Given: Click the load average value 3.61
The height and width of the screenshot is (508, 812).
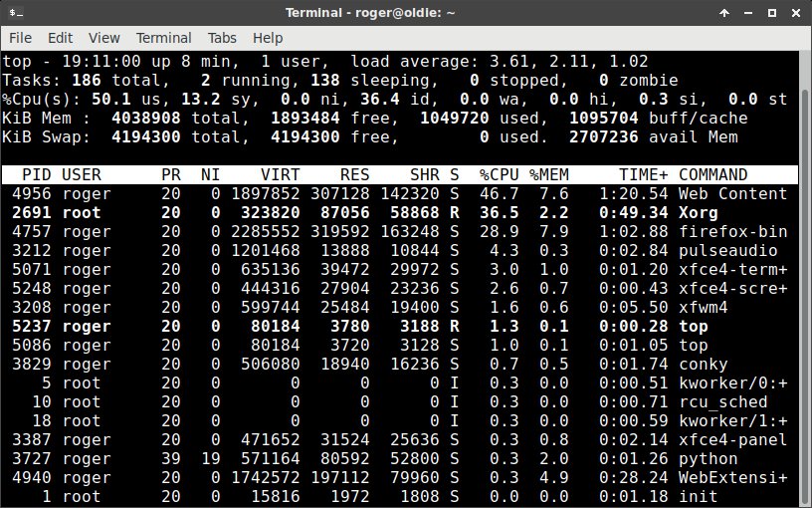Looking at the screenshot, I should 509,61.
